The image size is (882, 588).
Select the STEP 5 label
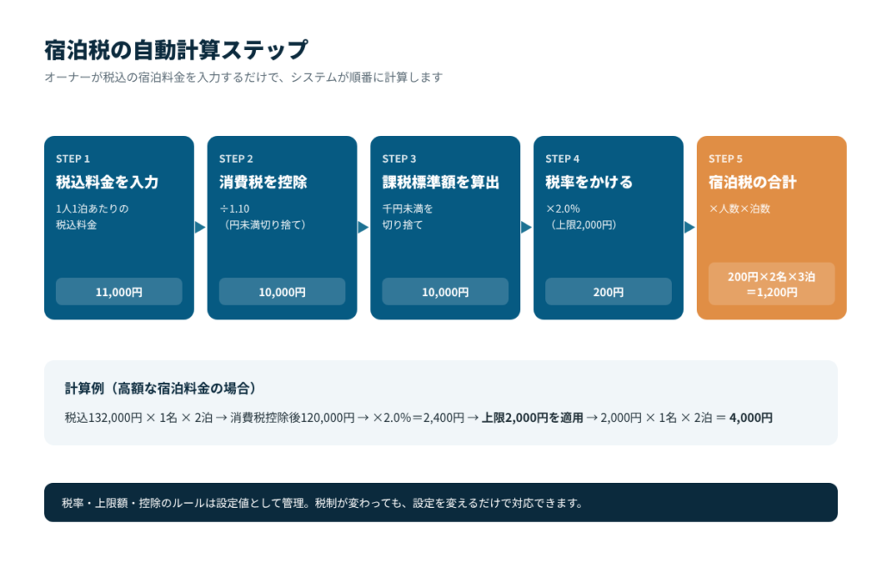(725, 159)
